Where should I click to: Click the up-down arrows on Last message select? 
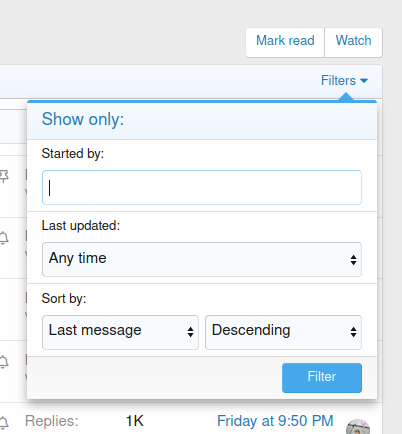click(x=190, y=332)
